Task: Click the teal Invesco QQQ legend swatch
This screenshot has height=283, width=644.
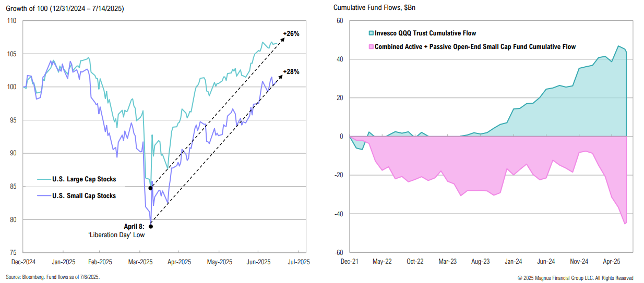Action: tap(371, 33)
